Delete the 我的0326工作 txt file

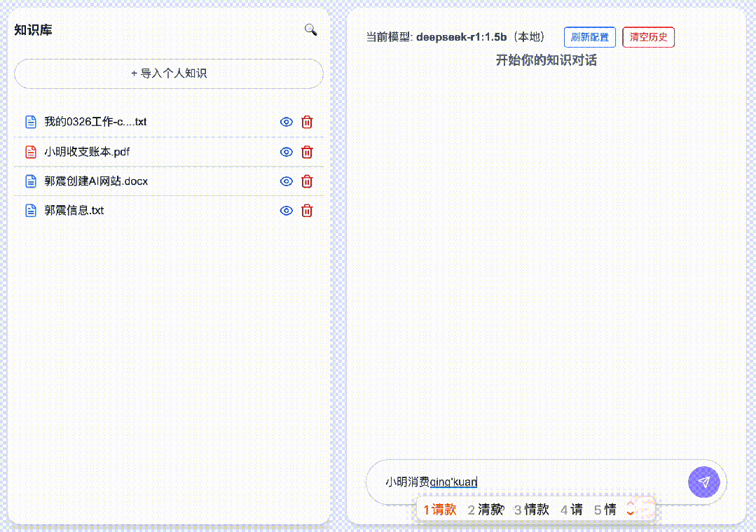(x=307, y=122)
